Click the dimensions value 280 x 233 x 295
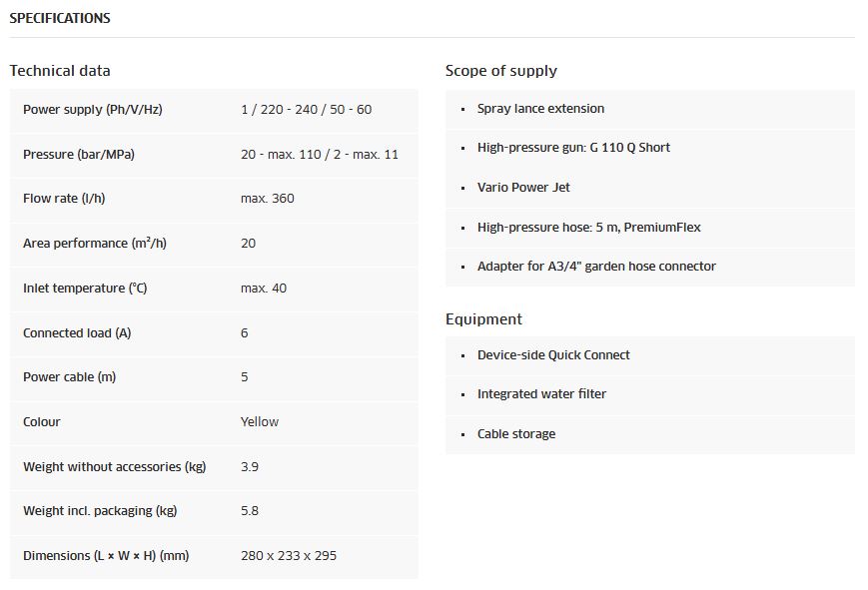This screenshot has width=868, height=590. [x=289, y=556]
